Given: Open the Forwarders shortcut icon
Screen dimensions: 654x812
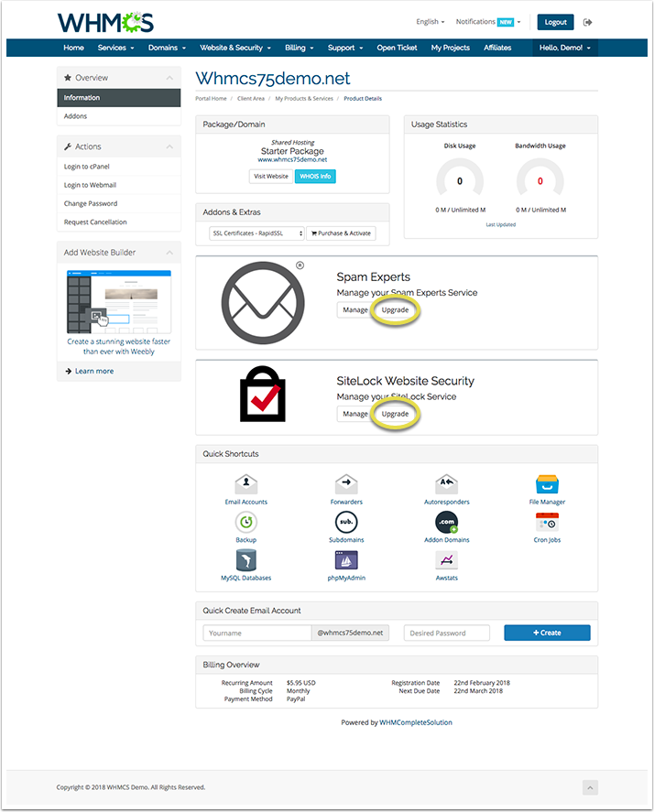Looking at the screenshot, I should coord(346,483).
